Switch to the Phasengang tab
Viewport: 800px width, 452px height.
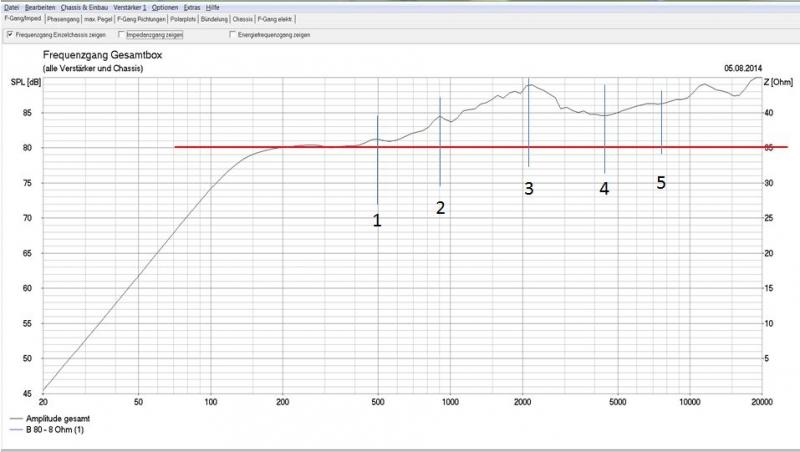click(x=65, y=19)
